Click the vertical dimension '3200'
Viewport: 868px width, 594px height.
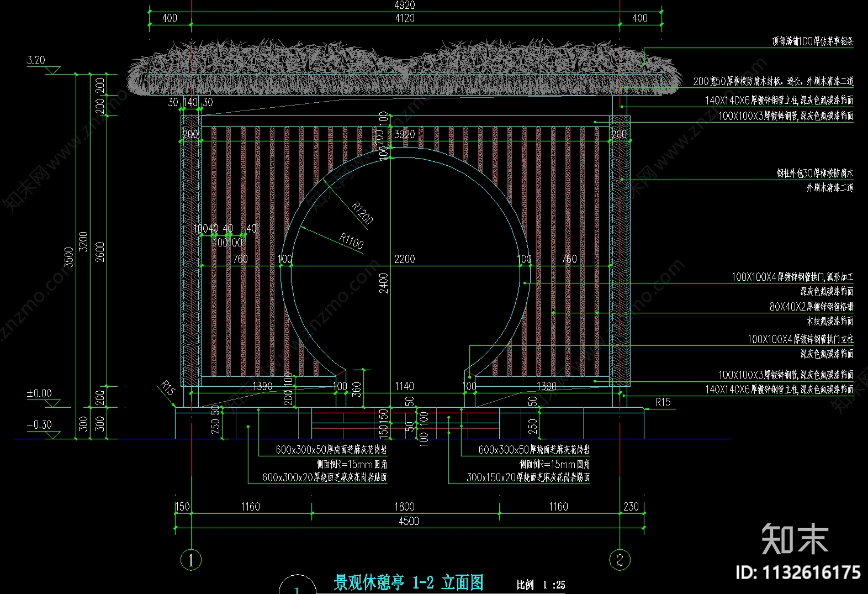pos(84,241)
